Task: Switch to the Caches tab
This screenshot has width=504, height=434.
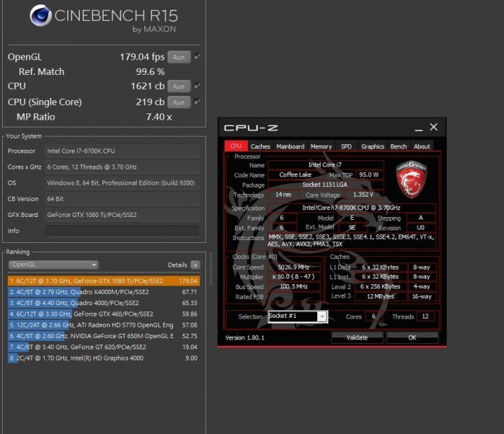Action: pos(260,146)
